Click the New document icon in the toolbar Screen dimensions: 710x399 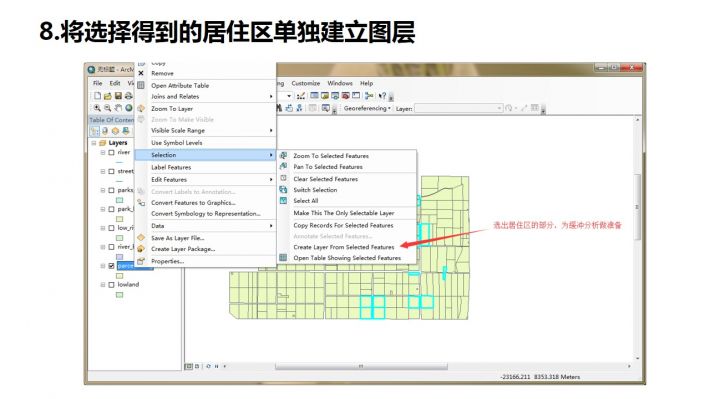point(97,96)
